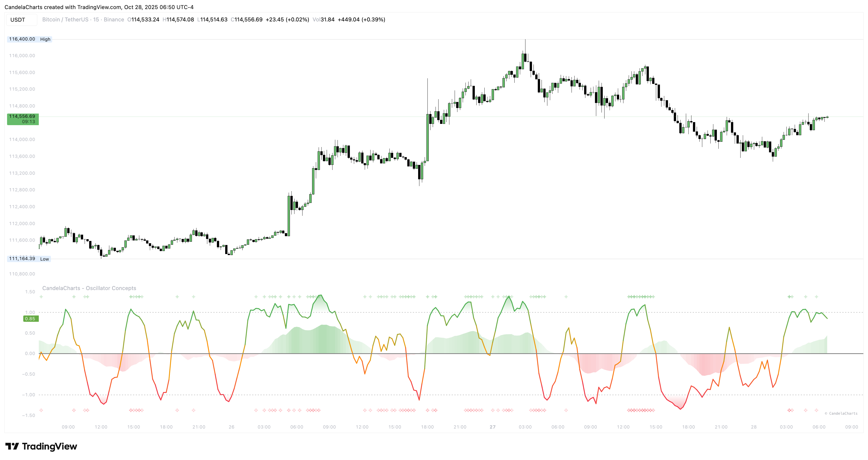
Task: Click the 1.00 oscillator scale level
Action: pos(30,312)
